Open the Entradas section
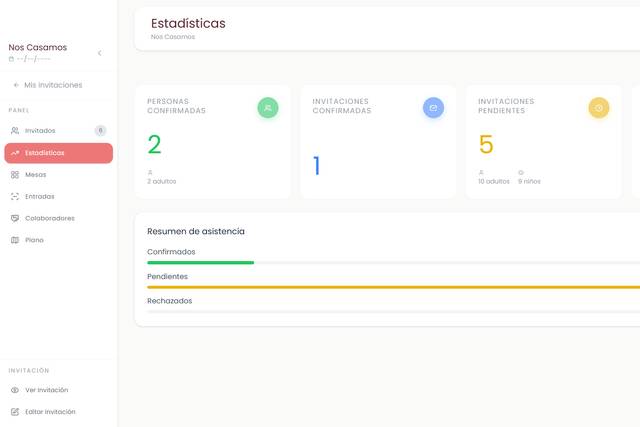The height and width of the screenshot is (427, 640). pyautogui.click(x=58, y=196)
